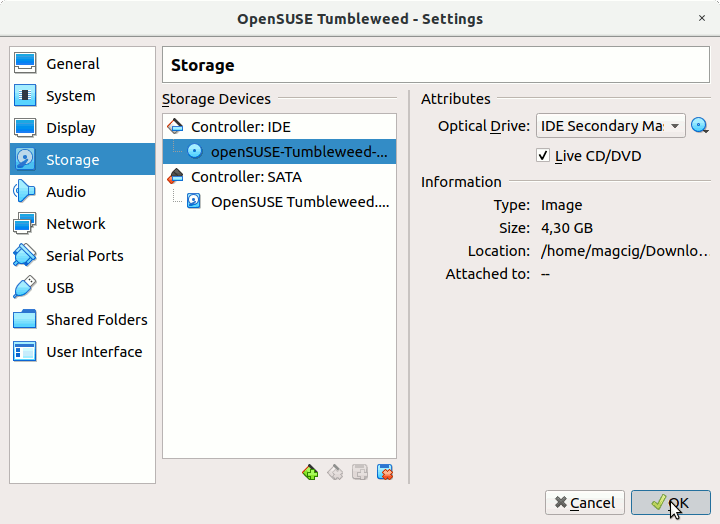Open the System settings category
The image size is (720, 524).
[82, 96]
